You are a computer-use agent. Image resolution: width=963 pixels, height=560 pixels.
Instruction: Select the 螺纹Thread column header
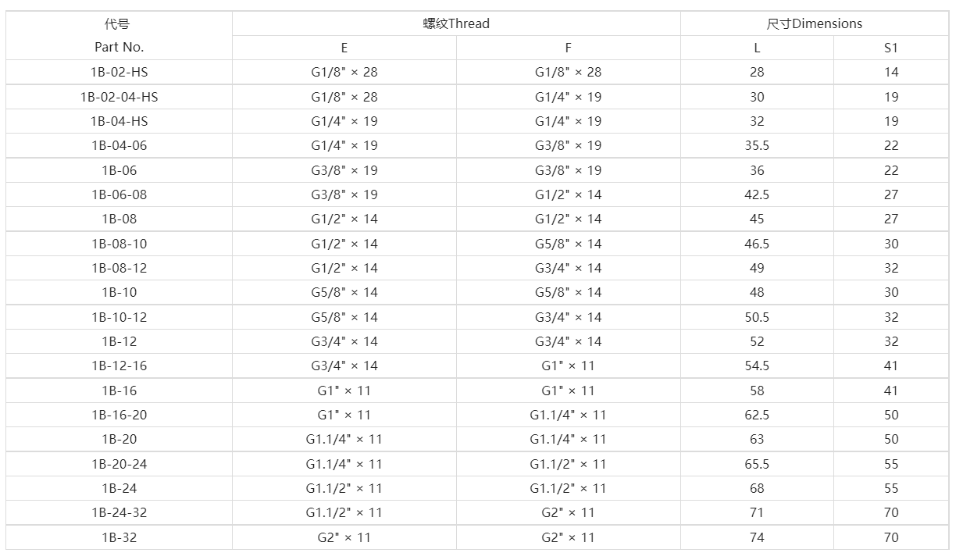[456, 23]
